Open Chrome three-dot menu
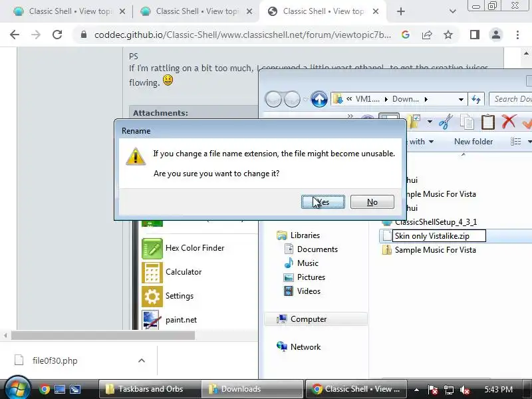 pyautogui.click(x=517, y=35)
